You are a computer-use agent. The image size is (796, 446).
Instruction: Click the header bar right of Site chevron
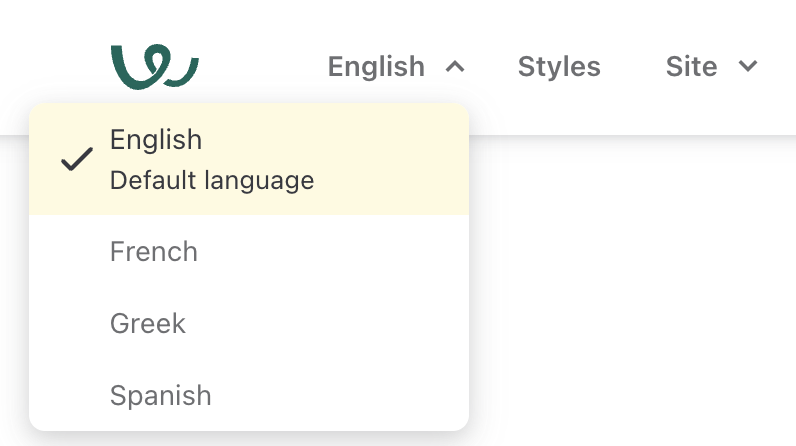[x=780, y=67]
